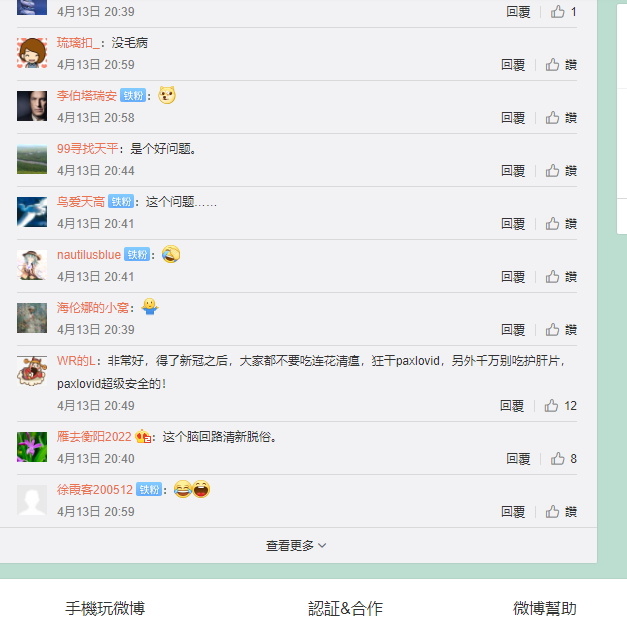The height and width of the screenshot is (625, 627).
Task: Reply to WR的L's comment
Action: click(512, 406)
